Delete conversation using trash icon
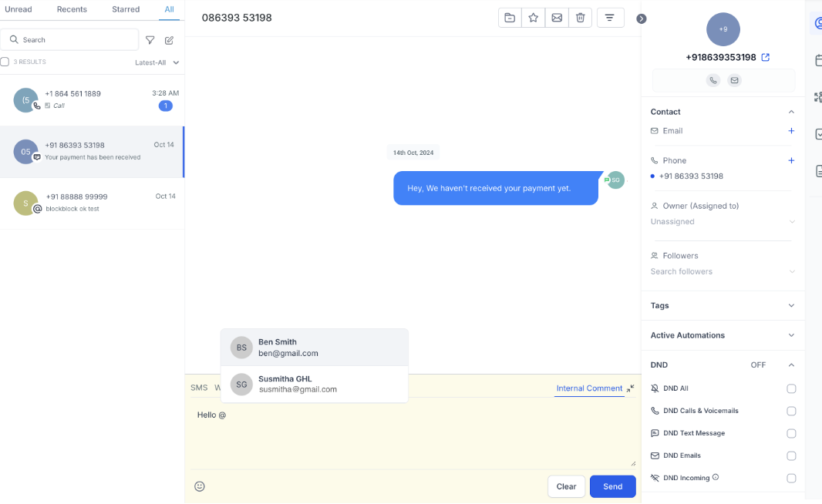Viewport: 822px width, 504px height. (x=581, y=18)
